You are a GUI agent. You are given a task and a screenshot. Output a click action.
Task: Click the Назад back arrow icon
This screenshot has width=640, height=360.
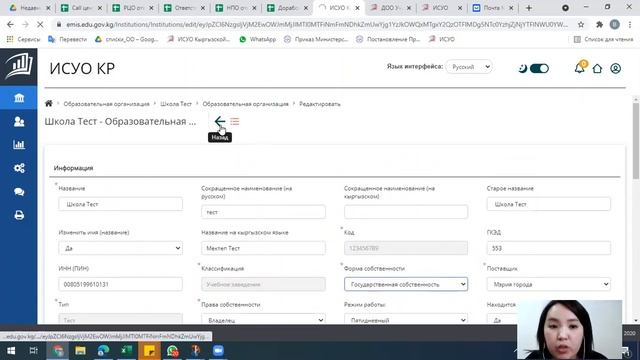point(220,121)
